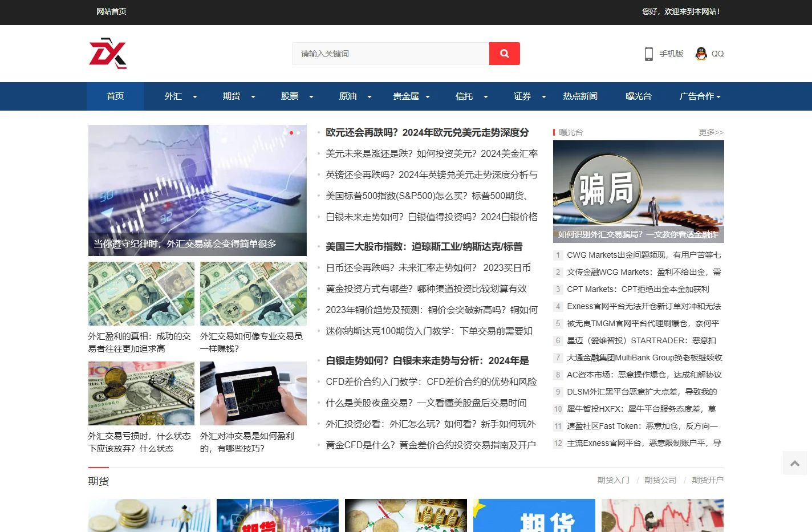Open thumbnail for 外汇盈利的真相 article
This screenshot has width=812, height=532.
pyautogui.click(x=141, y=294)
